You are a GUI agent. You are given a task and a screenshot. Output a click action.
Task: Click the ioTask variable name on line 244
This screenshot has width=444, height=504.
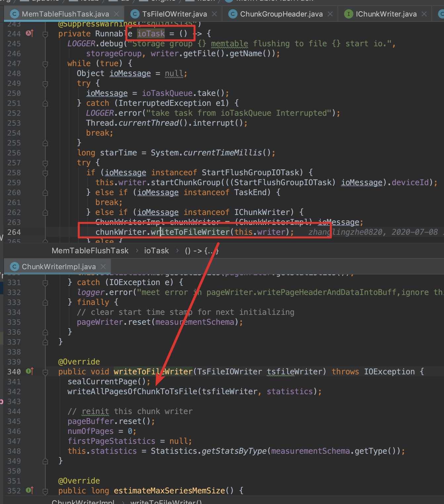pyautogui.click(x=151, y=33)
